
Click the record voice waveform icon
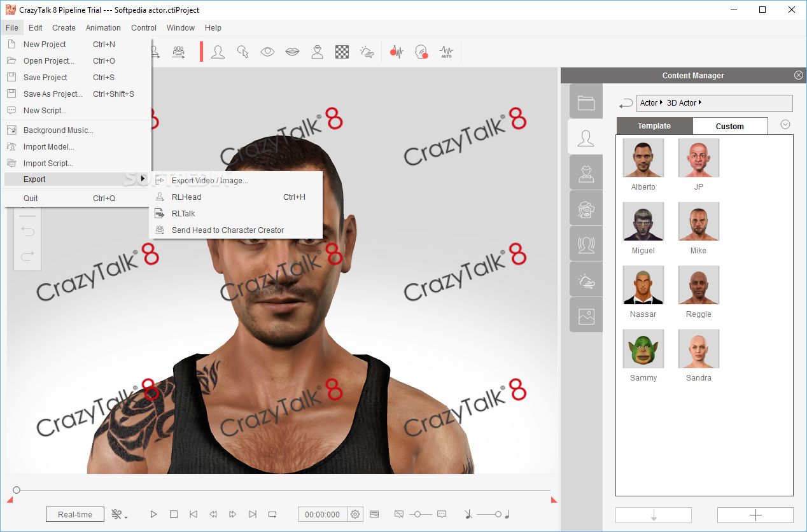point(396,52)
